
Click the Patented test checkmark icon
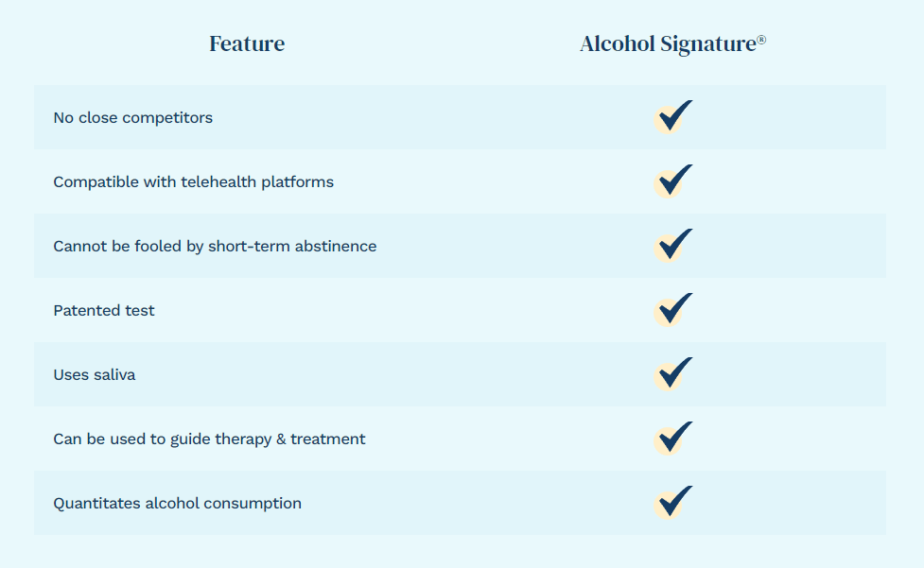pos(672,310)
